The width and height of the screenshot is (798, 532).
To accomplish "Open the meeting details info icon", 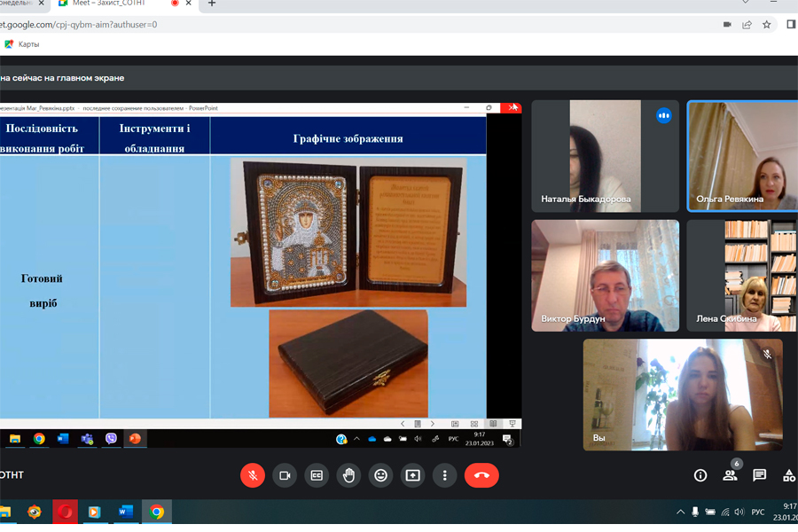I will tap(700, 475).
